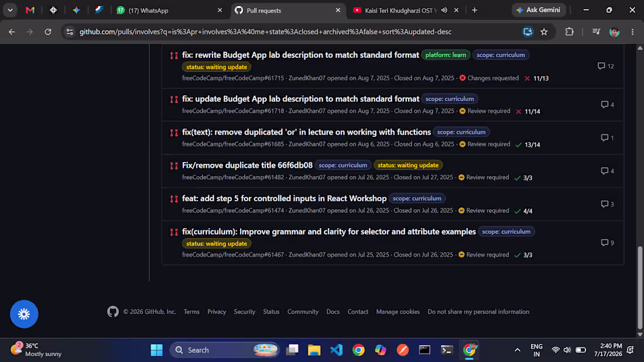644x362 pixels.
Task: Click Review required on PR #61718
Action: pyautogui.click(x=485, y=111)
